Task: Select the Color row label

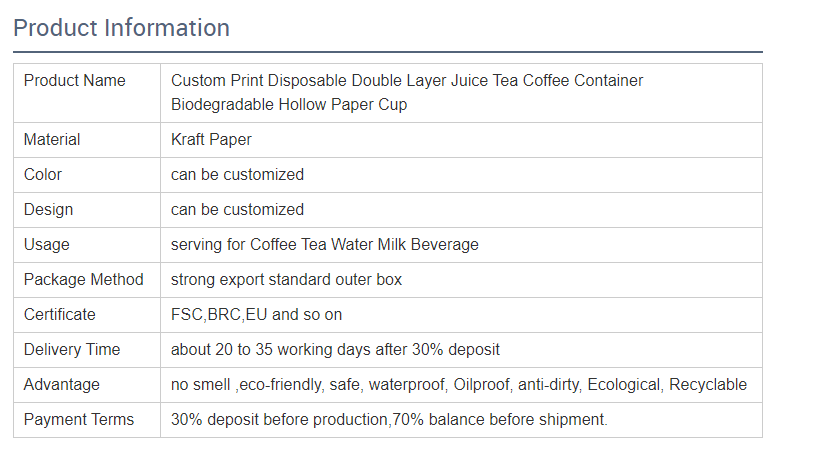Action: [x=43, y=174]
